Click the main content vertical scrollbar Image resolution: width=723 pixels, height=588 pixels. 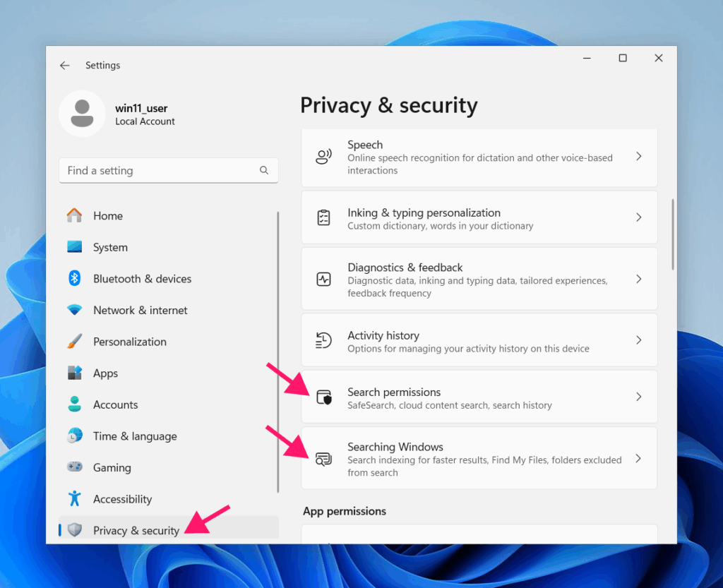673,234
